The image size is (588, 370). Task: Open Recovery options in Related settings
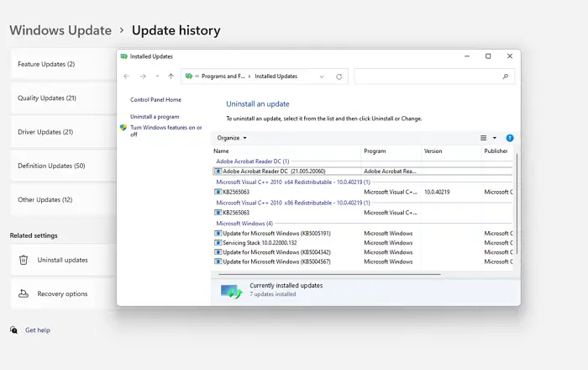click(63, 293)
